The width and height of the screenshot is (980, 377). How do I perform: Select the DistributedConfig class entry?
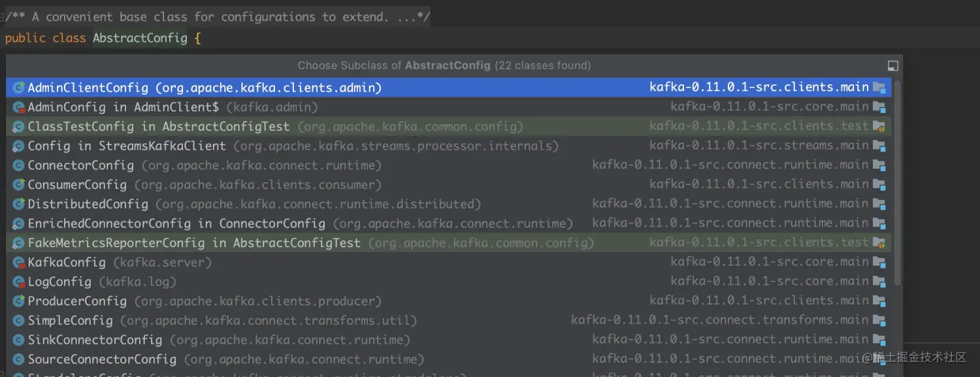[449, 204]
